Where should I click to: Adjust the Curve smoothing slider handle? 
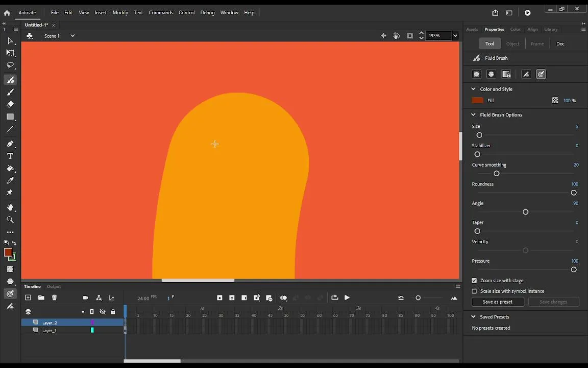tap(497, 173)
